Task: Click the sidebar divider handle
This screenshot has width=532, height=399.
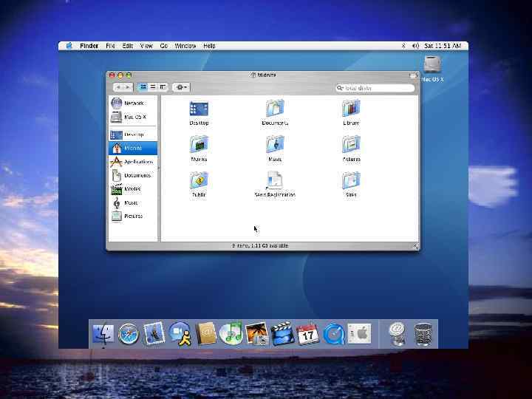Action: click(158, 168)
